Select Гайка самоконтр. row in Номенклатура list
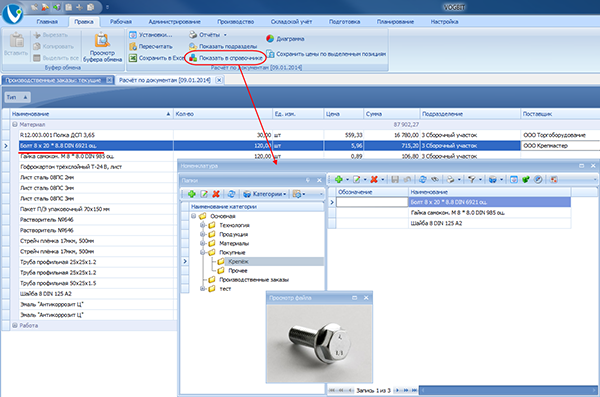 (x=489, y=212)
